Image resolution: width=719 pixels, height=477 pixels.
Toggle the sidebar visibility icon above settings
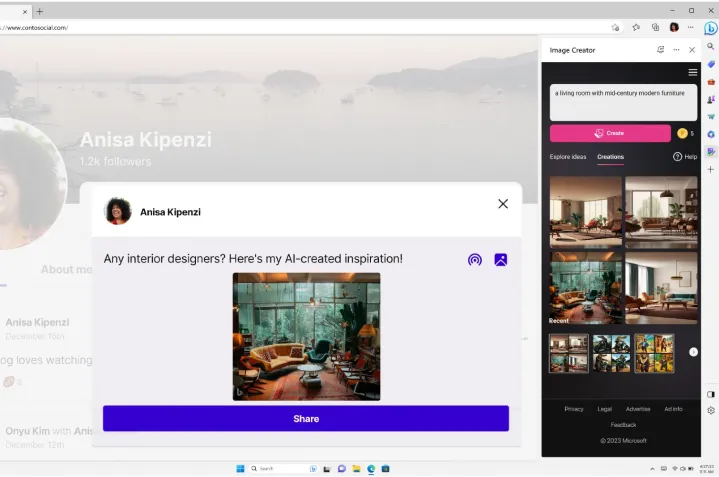[x=711, y=394]
